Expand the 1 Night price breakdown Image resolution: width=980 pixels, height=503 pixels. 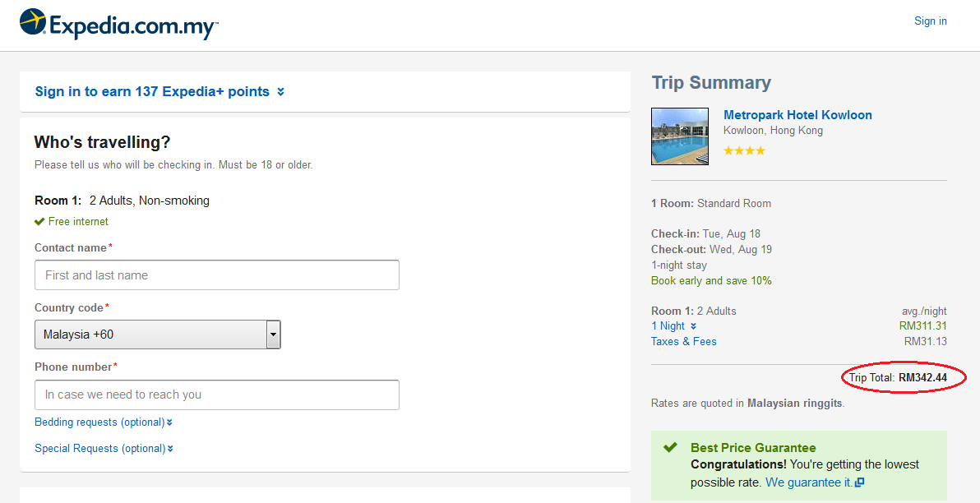(x=673, y=326)
